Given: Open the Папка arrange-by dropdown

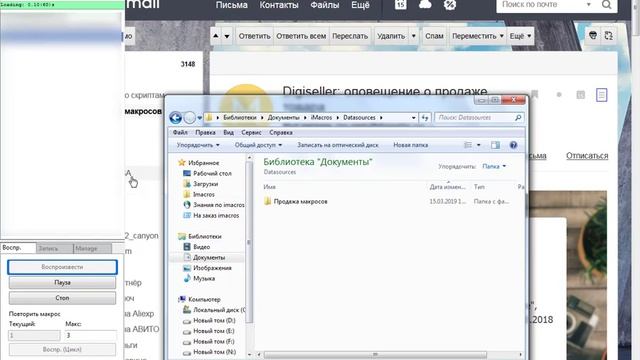Looking at the screenshot, I should click(494, 166).
